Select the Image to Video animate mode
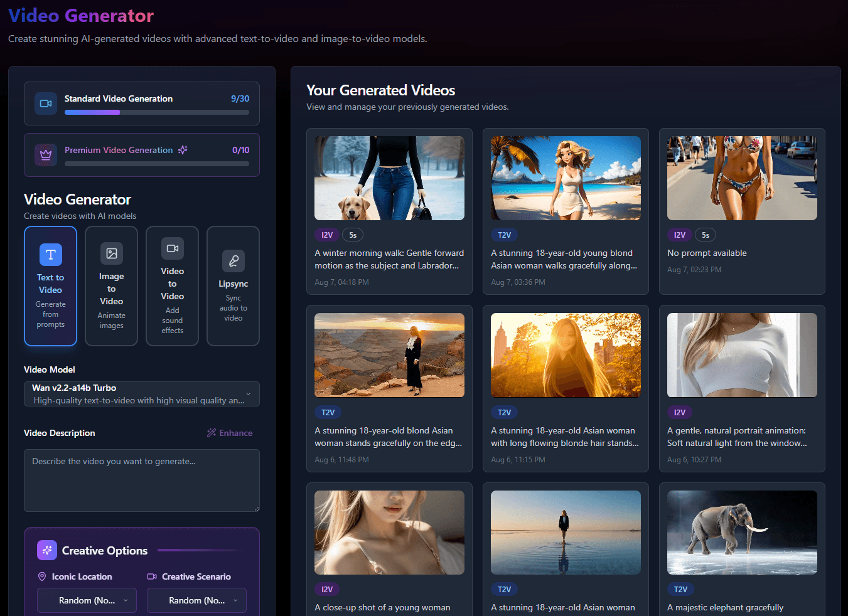Image resolution: width=848 pixels, height=616 pixels. [x=111, y=285]
